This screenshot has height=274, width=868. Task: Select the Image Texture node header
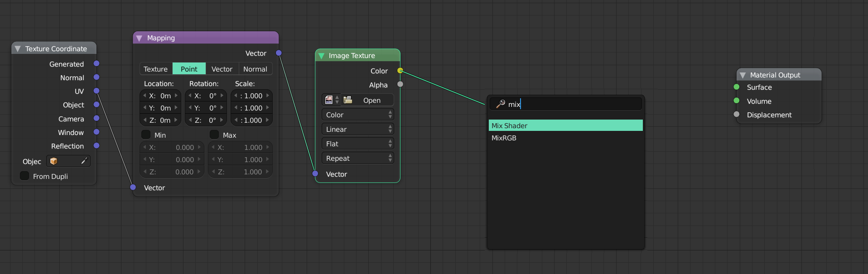[x=357, y=55]
